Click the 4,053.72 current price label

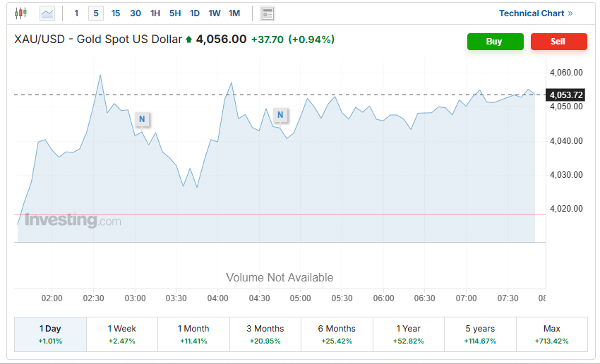pyautogui.click(x=565, y=95)
